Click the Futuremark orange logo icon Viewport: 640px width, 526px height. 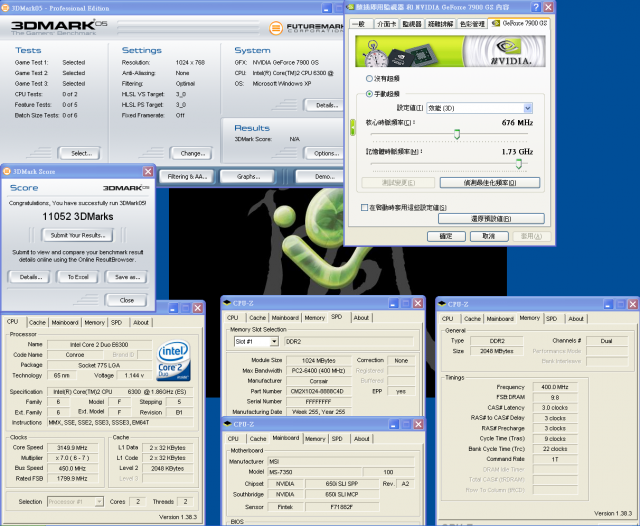276,28
